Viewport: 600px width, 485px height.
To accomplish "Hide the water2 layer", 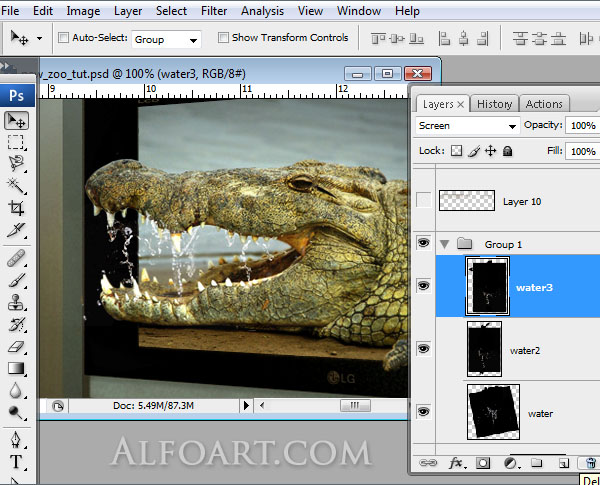I will point(423,348).
